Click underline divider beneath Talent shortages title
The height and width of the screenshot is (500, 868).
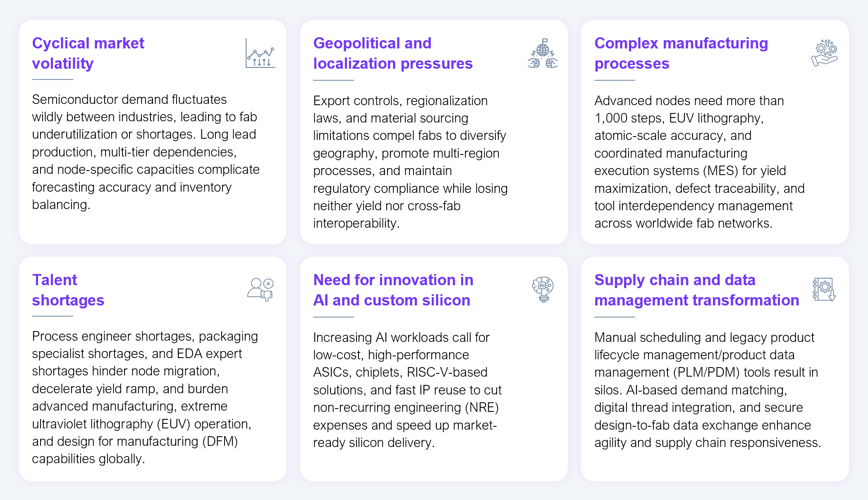point(53,316)
